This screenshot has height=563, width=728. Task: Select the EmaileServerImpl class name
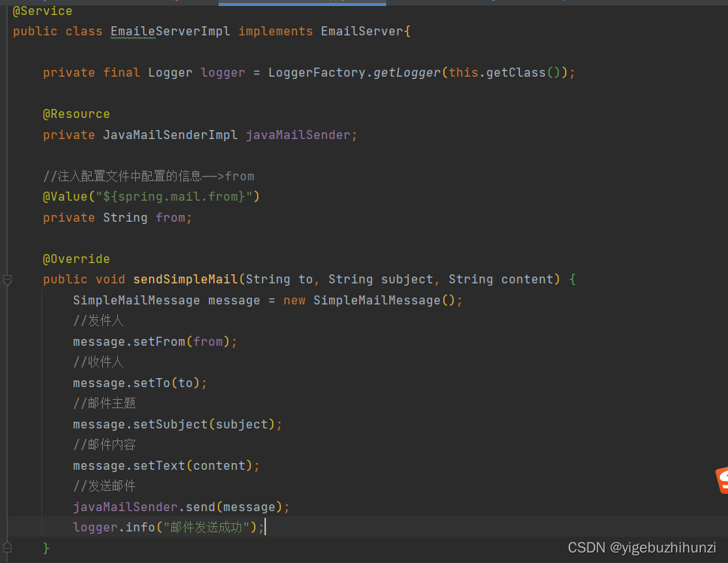point(167,31)
